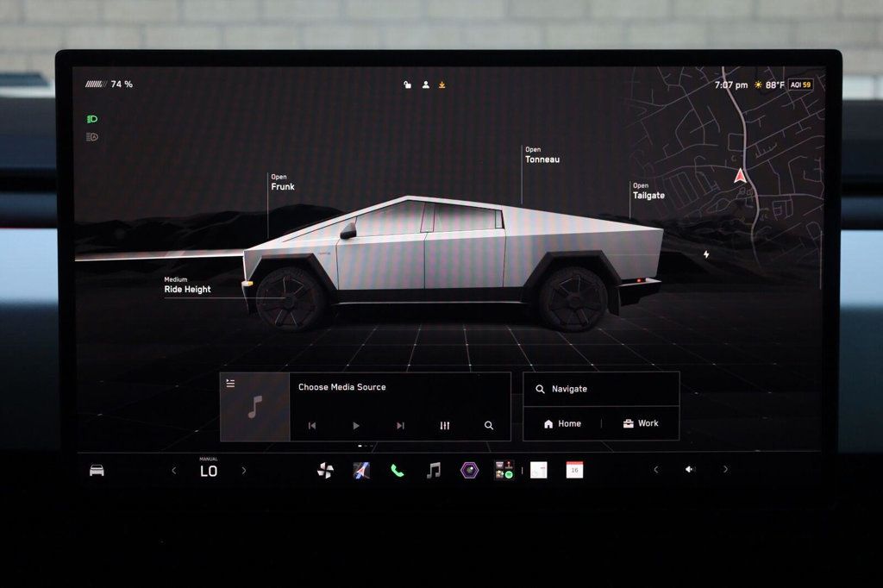Open vehicle controls via car icon
This screenshot has height=588, width=883.
[x=97, y=470]
